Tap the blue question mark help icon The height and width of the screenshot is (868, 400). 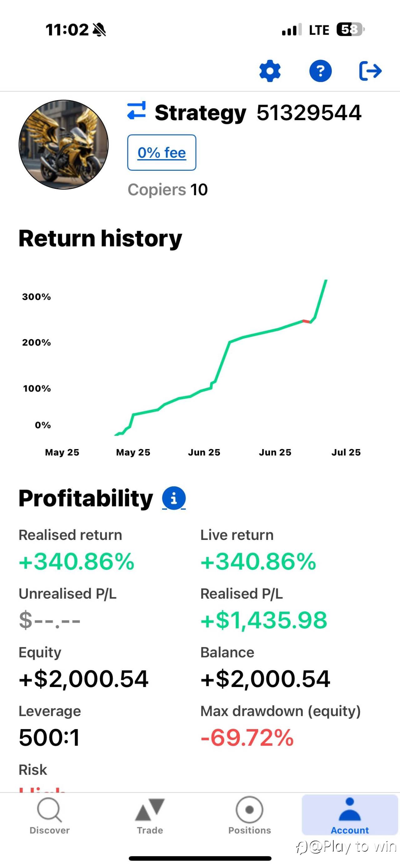point(320,71)
